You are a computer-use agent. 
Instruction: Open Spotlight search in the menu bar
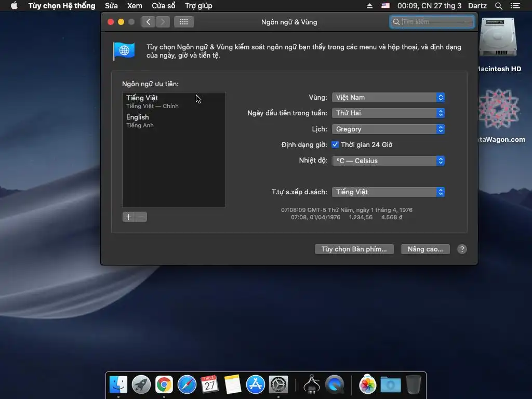tap(498, 6)
